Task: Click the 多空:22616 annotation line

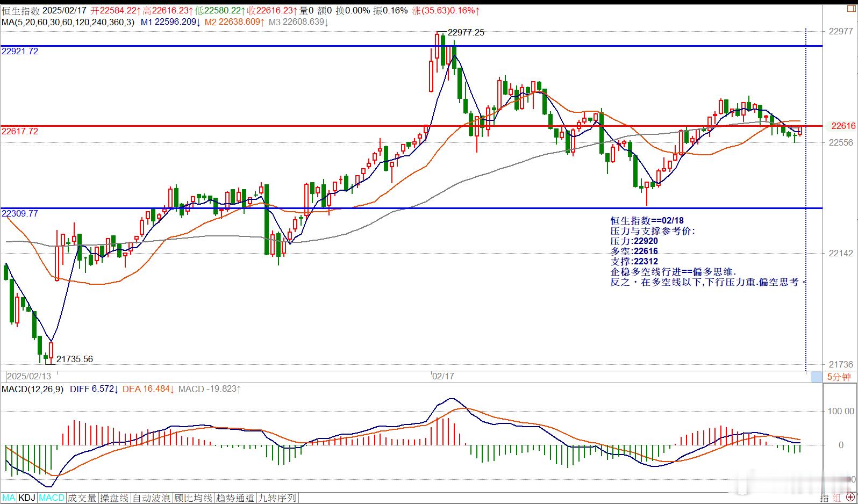Action: click(x=634, y=251)
